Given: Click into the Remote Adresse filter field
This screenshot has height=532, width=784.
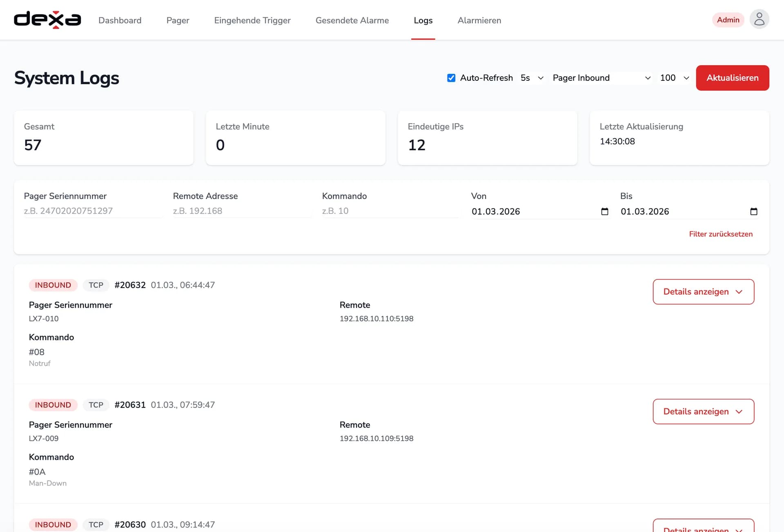Looking at the screenshot, I should [x=242, y=211].
